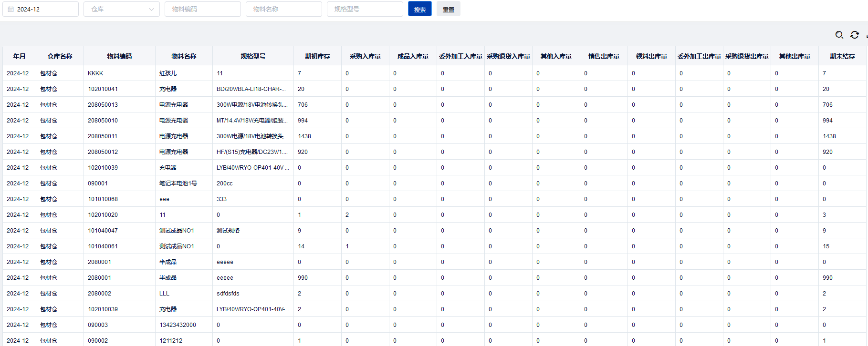This screenshot has height=346, width=868.
Task: Click the calendar icon in date field
Action: 11,9
